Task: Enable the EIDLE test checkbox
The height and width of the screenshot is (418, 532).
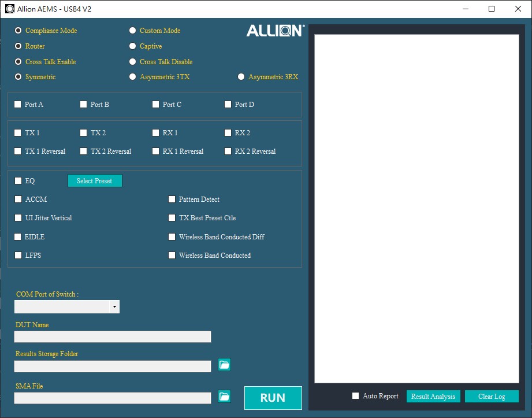Action: (18, 236)
